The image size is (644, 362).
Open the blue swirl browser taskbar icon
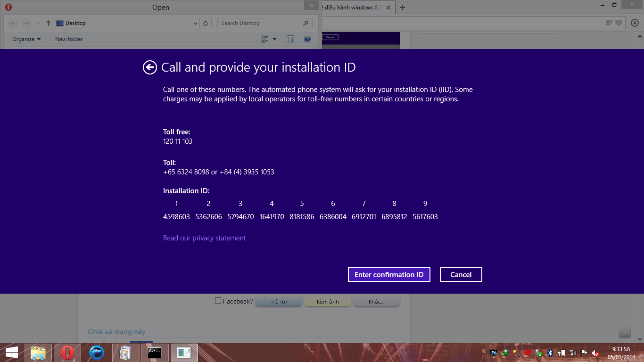pyautogui.click(x=97, y=353)
